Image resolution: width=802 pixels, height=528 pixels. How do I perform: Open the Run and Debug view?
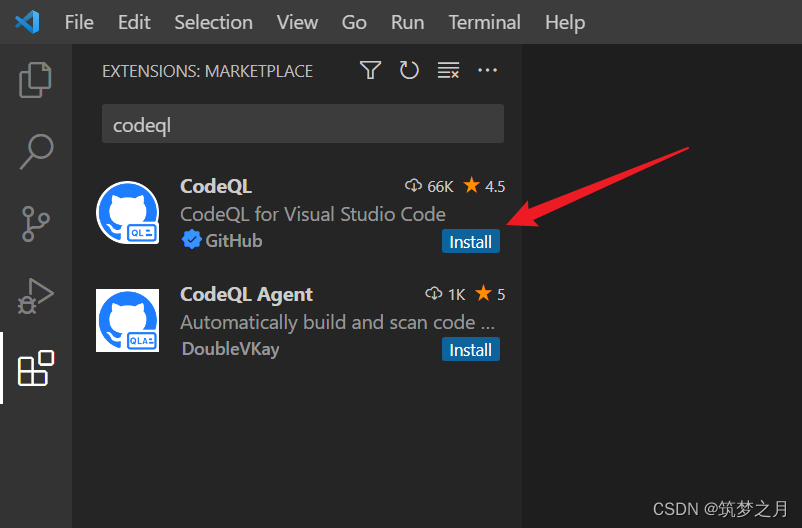(35, 296)
